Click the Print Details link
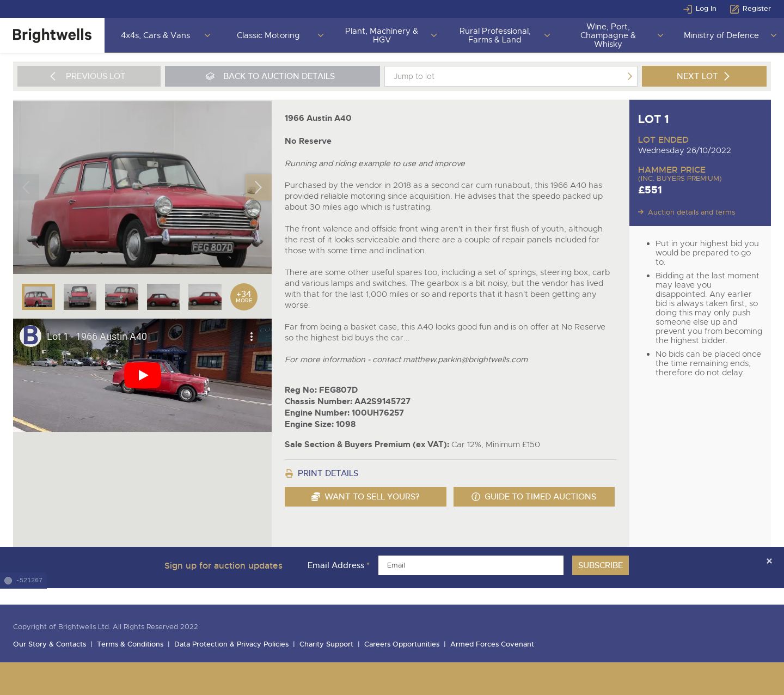This screenshot has width=784, height=695. (328, 473)
